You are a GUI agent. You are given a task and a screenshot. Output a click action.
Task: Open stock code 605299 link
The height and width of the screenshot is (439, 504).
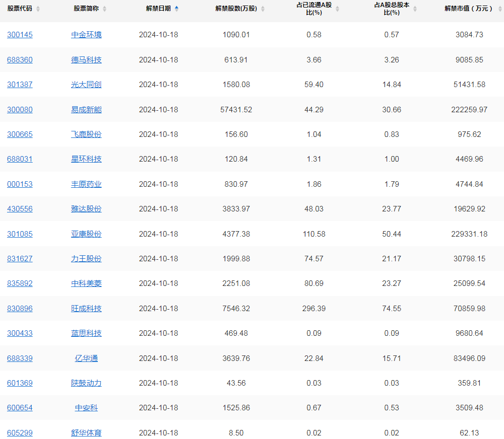tap(20, 432)
